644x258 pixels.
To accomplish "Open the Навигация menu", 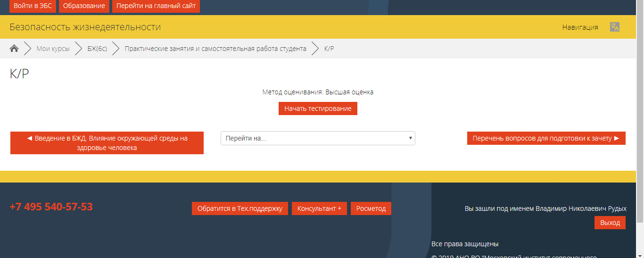I will (x=580, y=27).
